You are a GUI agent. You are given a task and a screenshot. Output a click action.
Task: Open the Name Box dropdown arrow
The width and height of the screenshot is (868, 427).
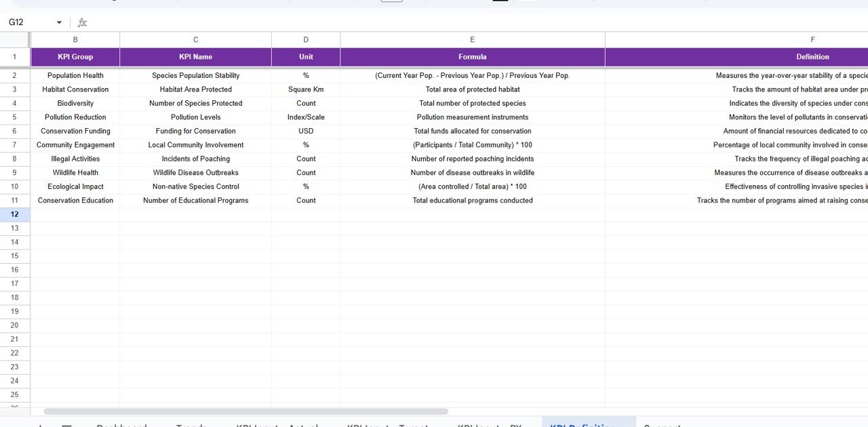click(59, 22)
